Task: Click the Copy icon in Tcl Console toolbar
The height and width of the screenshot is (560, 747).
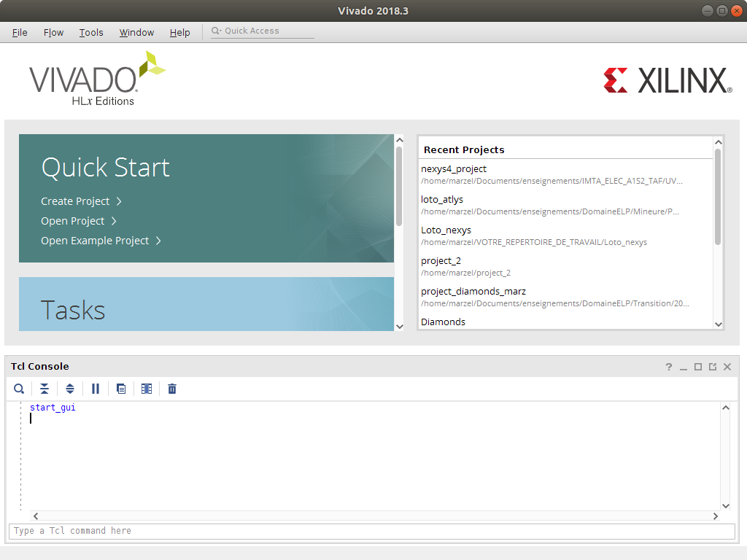Action: (x=121, y=389)
